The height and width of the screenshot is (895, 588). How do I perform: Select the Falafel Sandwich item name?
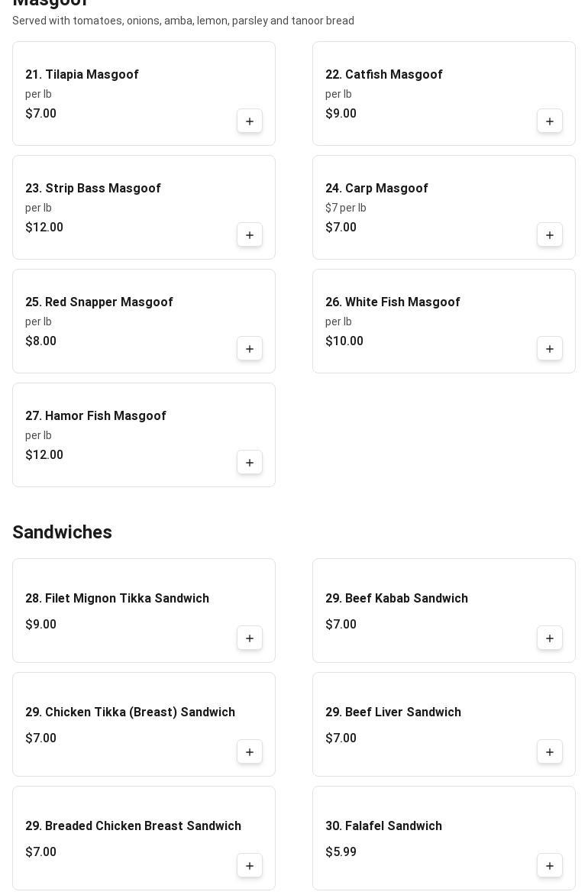pos(383,826)
